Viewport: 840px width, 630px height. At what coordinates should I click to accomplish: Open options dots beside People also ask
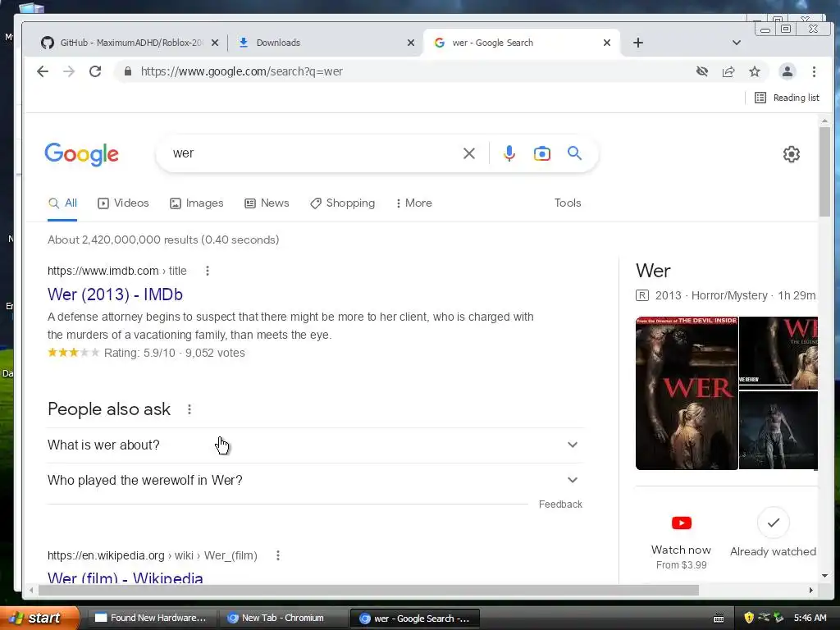(189, 410)
